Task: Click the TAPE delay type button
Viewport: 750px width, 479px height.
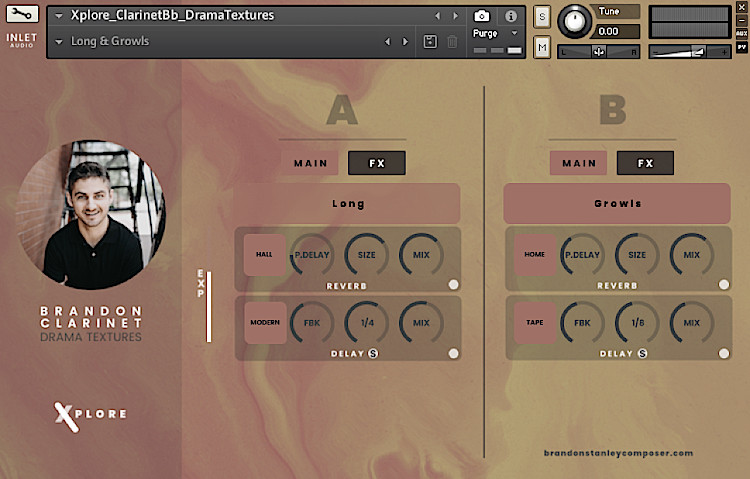Action: coord(534,323)
